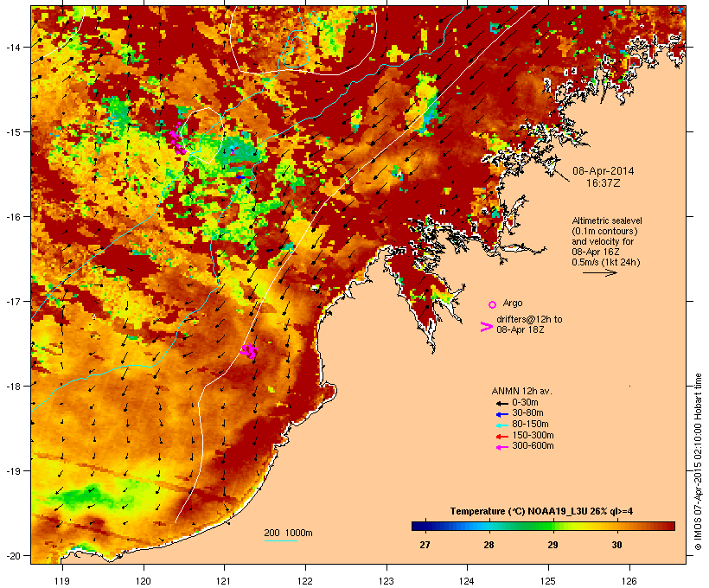
Task: Click the 'drifters@12h to' label
Action: click(529, 319)
